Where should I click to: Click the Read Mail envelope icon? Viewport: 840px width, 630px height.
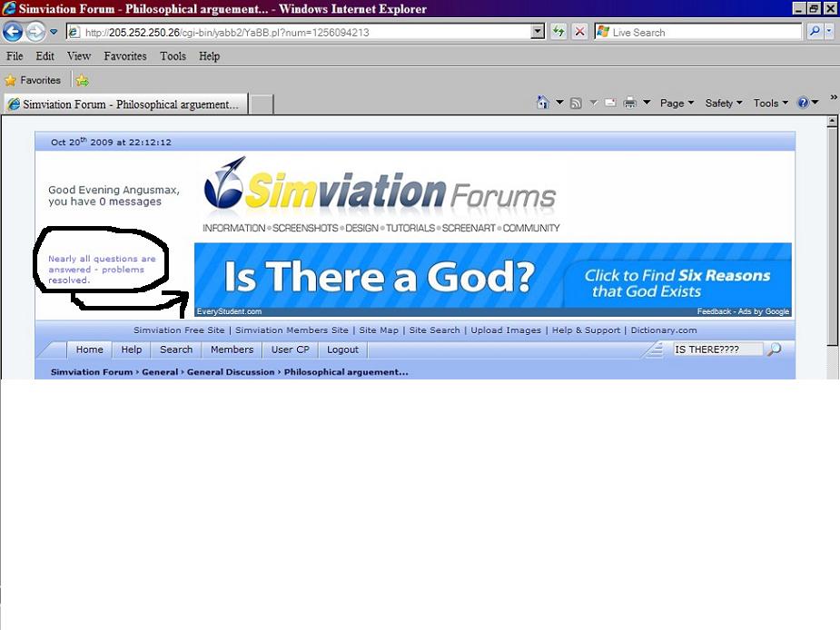pyautogui.click(x=610, y=103)
